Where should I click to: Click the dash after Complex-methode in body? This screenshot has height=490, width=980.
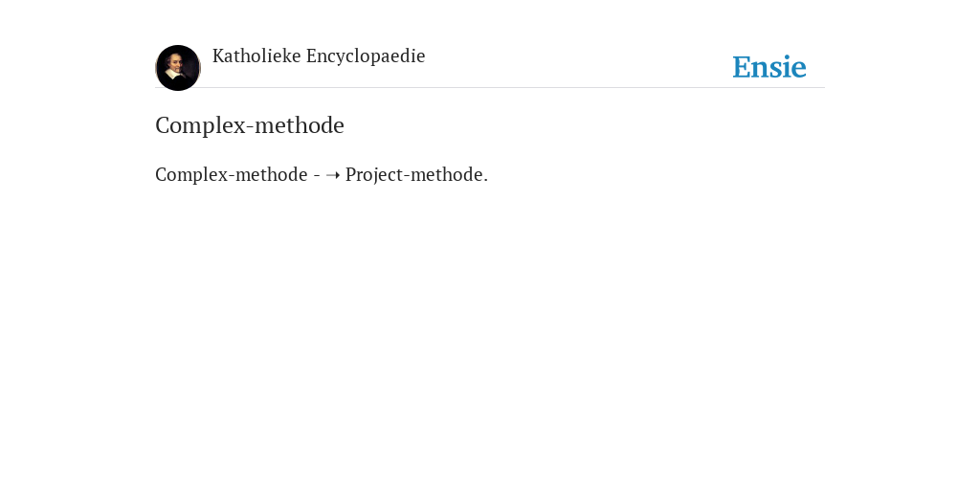click(317, 176)
